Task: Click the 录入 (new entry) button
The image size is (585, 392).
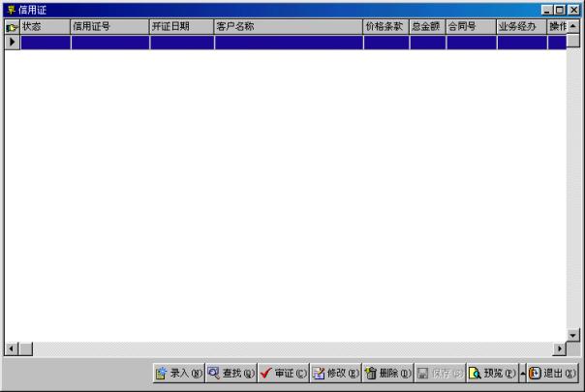Action: 179,373
